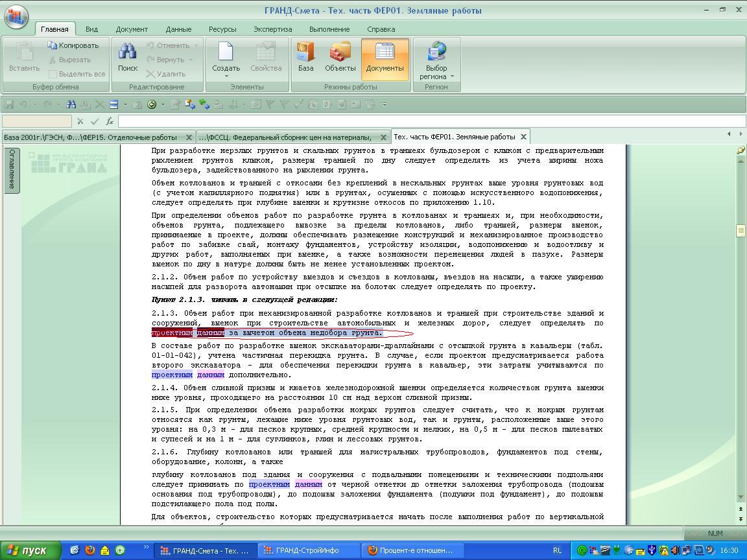Screen dimensions: 747x560
Task: Click the Свойства properties icon
Action: 266,56
